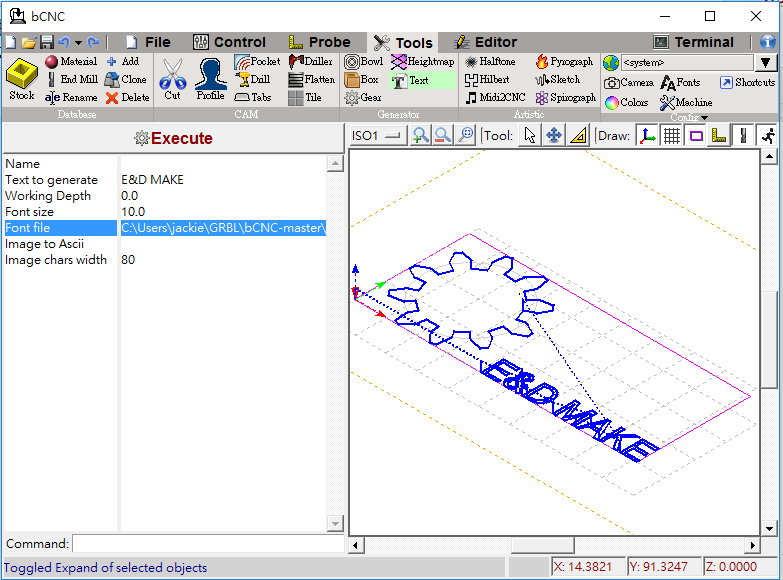Select the Drill tool
This screenshot has width=783, height=580.
coord(254,79)
